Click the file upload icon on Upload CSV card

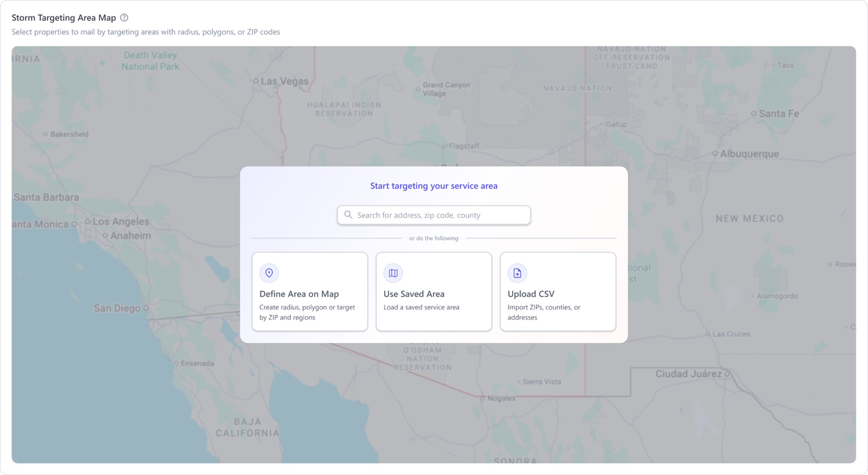pyautogui.click(x=517, y=273)
